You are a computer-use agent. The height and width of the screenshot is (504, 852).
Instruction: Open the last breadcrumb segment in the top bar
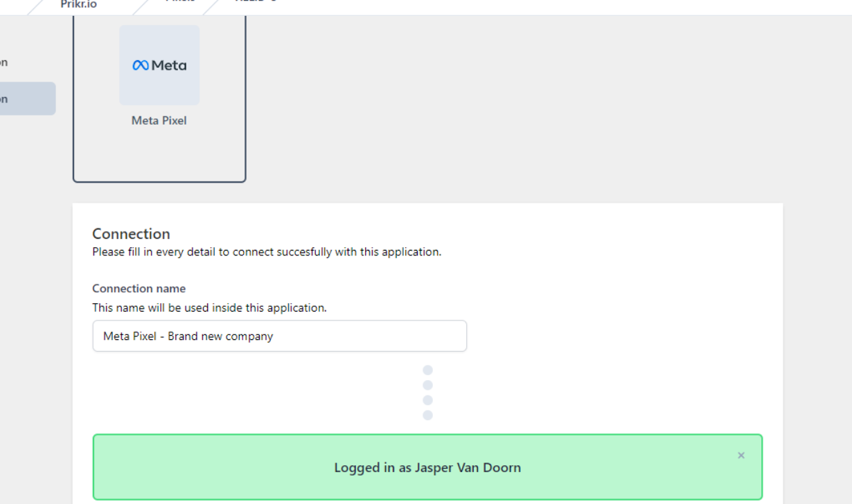pyautogui.click(x=255, y=2)
